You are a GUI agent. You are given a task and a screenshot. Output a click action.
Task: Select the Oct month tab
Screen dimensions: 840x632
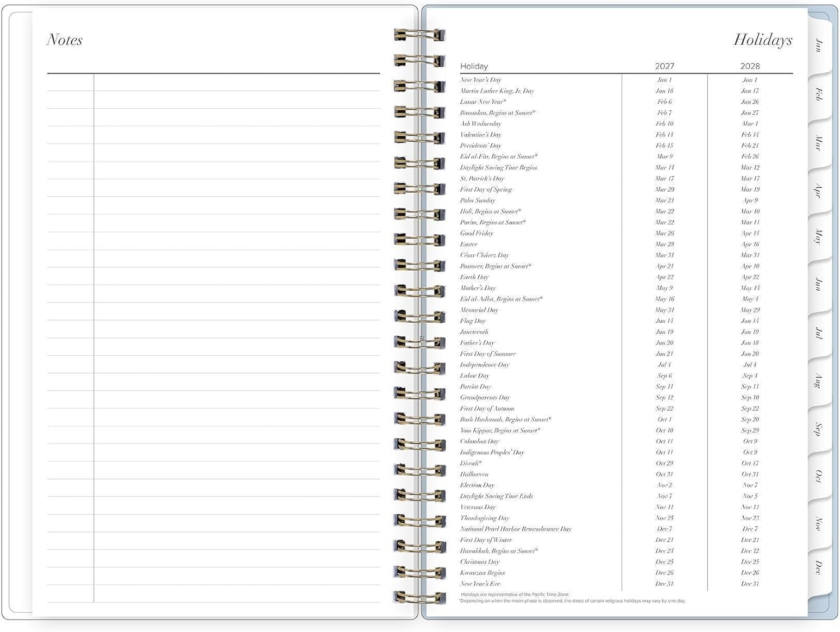pyautogui.click(x=819, y=476)
